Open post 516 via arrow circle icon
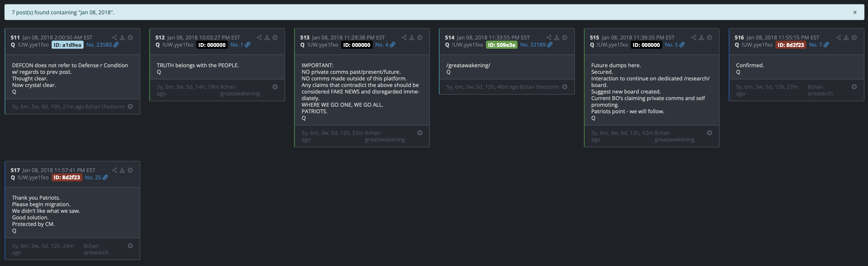This screenshot has width=868, height=266. pos(854,37)
